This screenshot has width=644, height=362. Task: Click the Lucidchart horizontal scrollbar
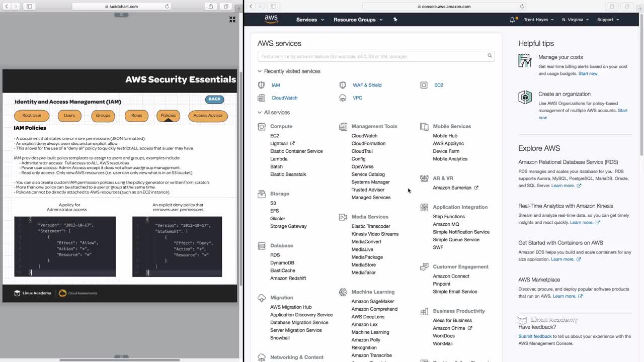click(x=120, y=360)
